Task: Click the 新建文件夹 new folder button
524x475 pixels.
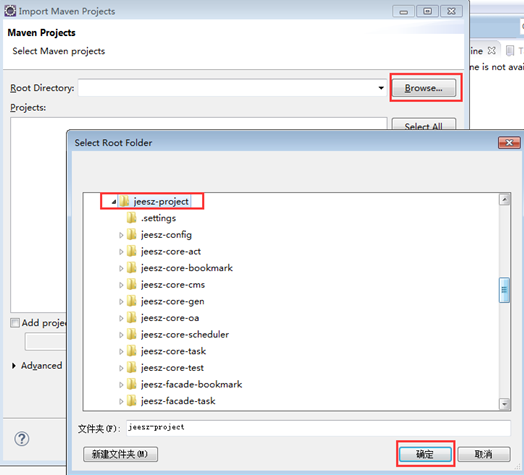Action: coord(120,454)
